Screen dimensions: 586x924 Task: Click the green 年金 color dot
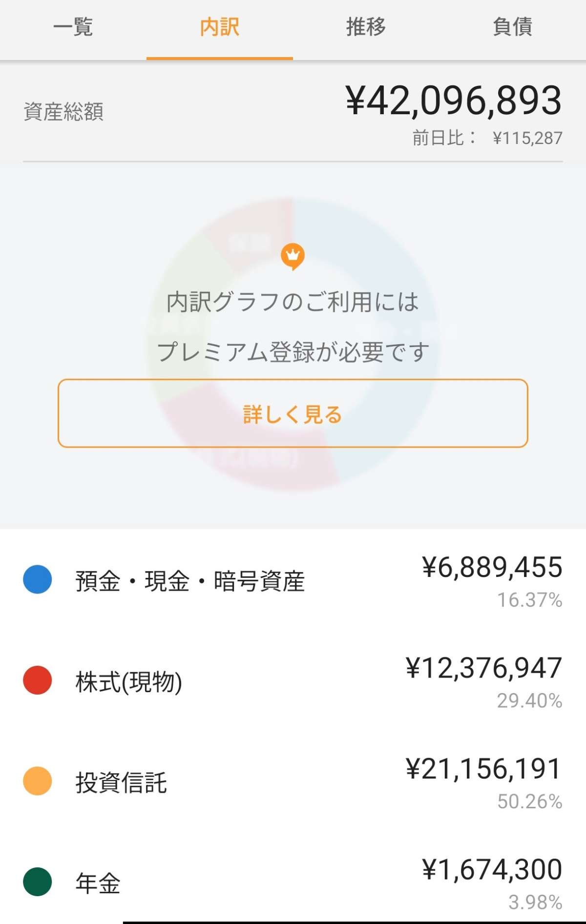(38, 882)
